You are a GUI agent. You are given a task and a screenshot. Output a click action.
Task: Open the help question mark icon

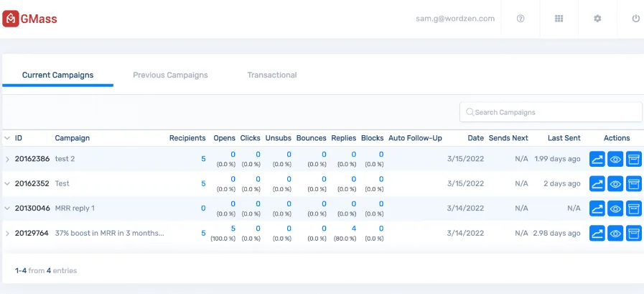pos(521,19)
